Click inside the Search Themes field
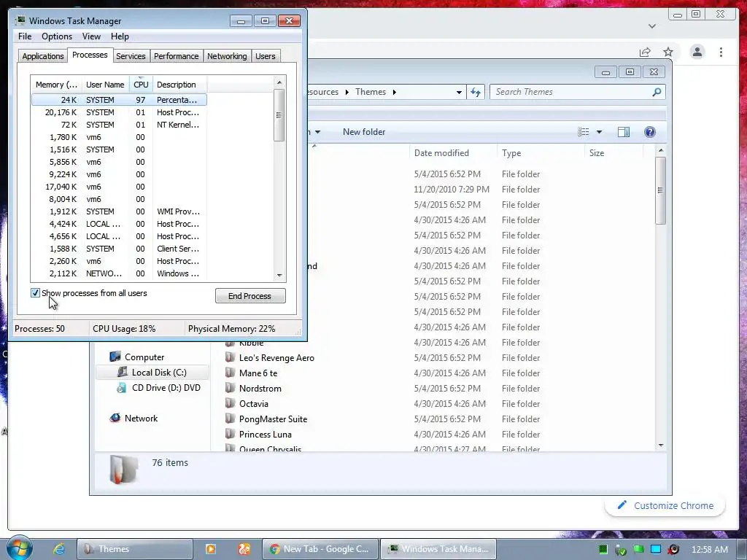The image size is (747, 560). pos(572,92)
